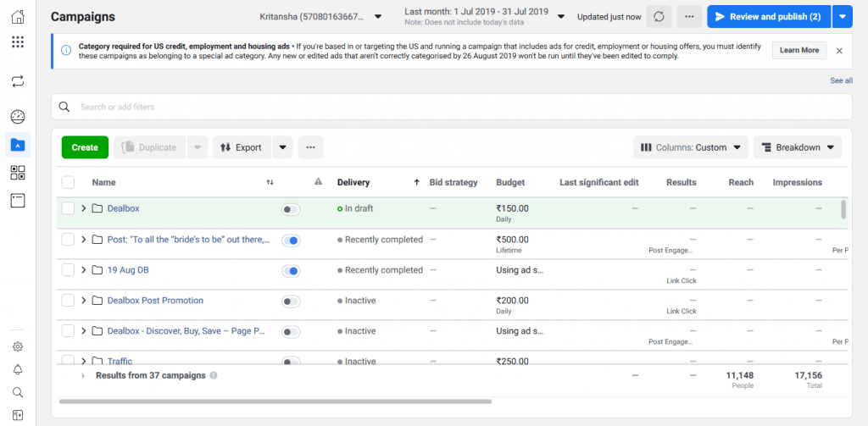Image resolution: width=868 pixels, height=426 pixels.
Task: Click the Dealbox Post Promotion folder icon
Action: point(97,301)
